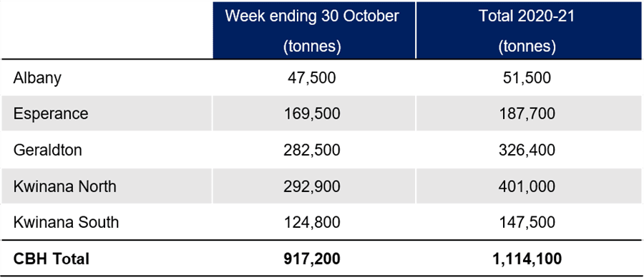Click CBH Total weekly value 917,200
The width and height of the screenshot is (644, 278).
pyautogui.click(x=312, y=259)
